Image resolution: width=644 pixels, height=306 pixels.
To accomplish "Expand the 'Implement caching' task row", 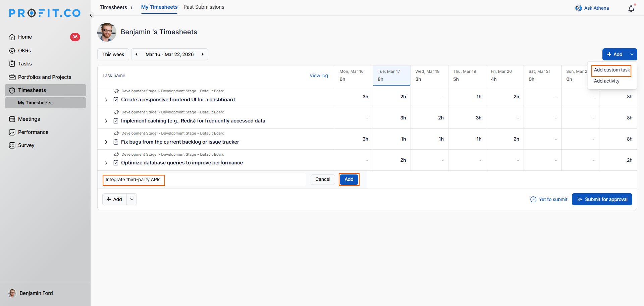I will point(106,121).
